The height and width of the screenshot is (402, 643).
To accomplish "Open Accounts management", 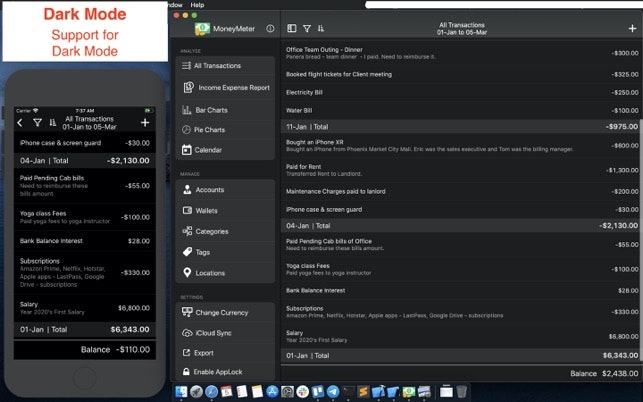I will (225, 190).
